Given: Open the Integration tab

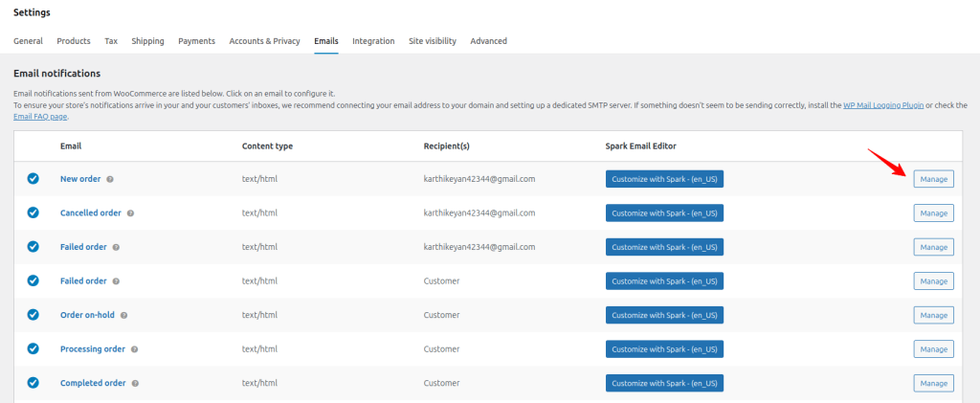Looking at the screenshot, I should (373, 41).
